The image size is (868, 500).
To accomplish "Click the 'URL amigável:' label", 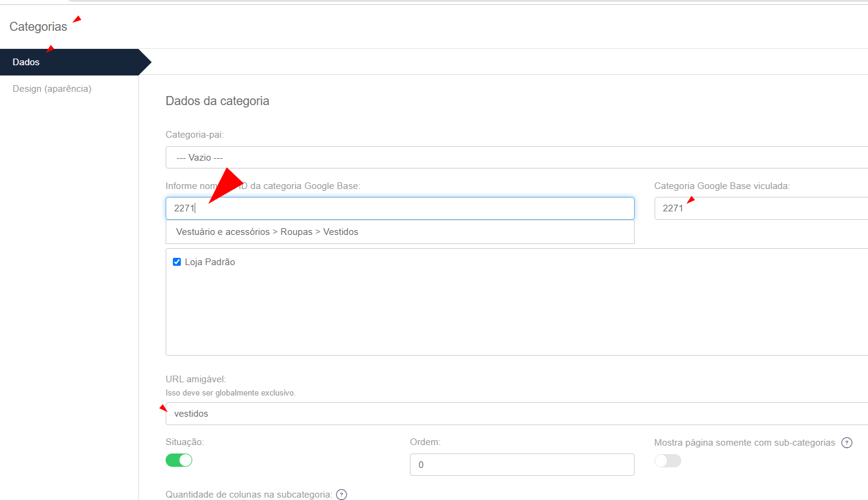I will coord(196,379).
